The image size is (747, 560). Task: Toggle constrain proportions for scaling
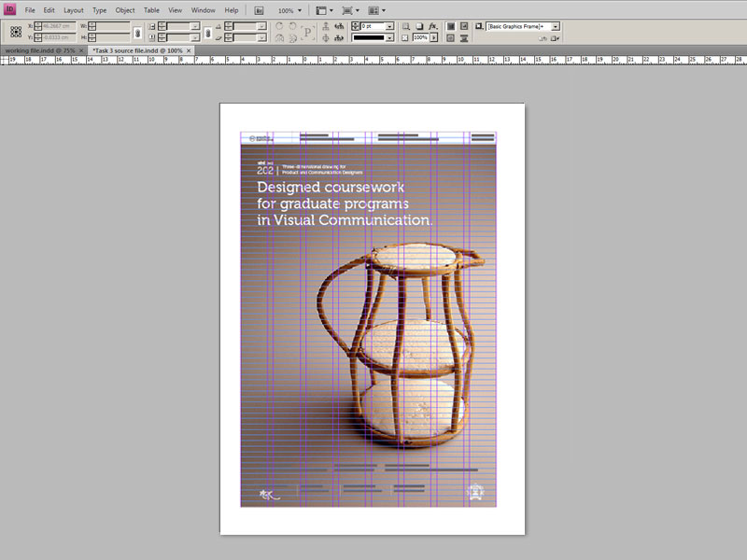coord(208,33)
